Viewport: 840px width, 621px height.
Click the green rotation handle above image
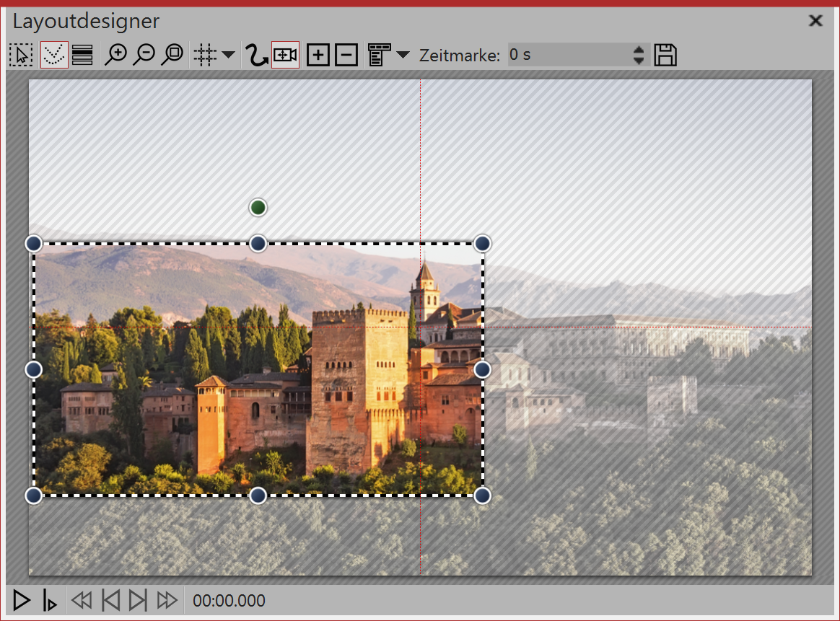click(x=258, y=208)
